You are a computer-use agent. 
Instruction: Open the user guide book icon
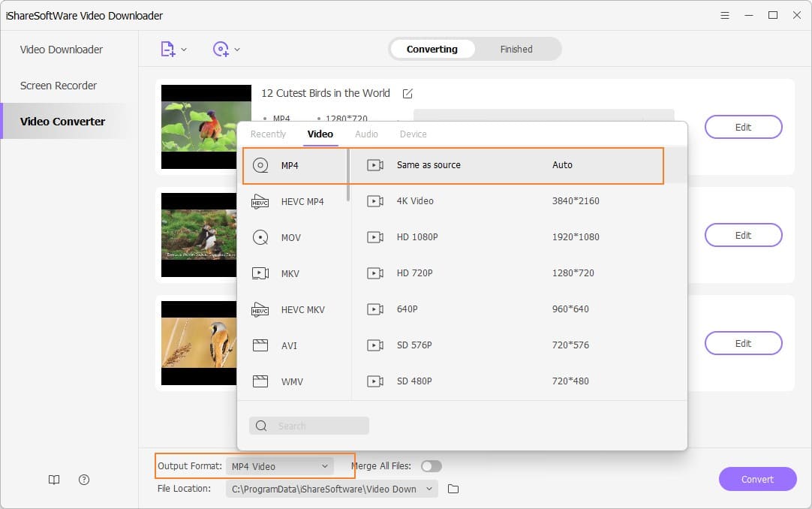coord(53,480)
